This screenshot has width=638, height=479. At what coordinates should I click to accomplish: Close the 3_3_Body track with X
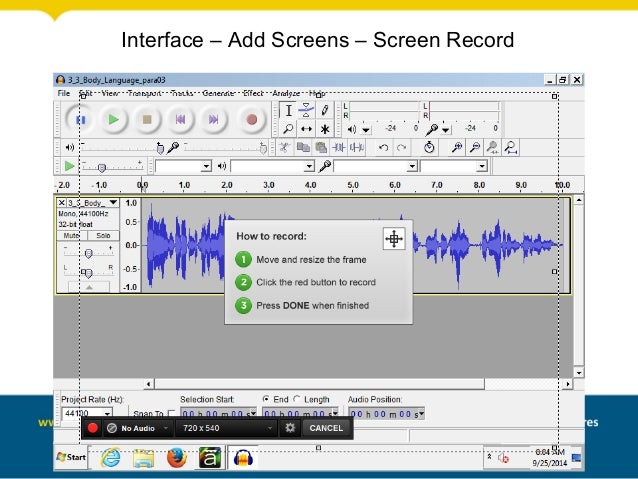point(61,202)
